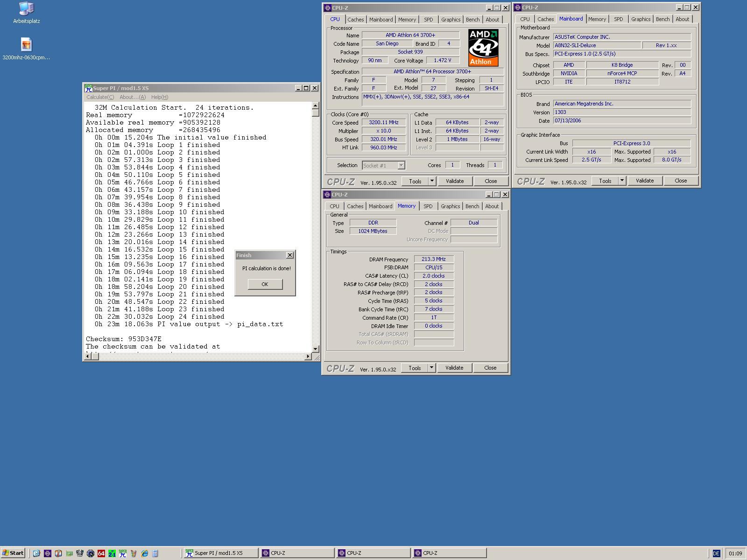Expand Tools dropdown arrow in CPU window
Screen dimensions: 747x560
coord(432,181)
